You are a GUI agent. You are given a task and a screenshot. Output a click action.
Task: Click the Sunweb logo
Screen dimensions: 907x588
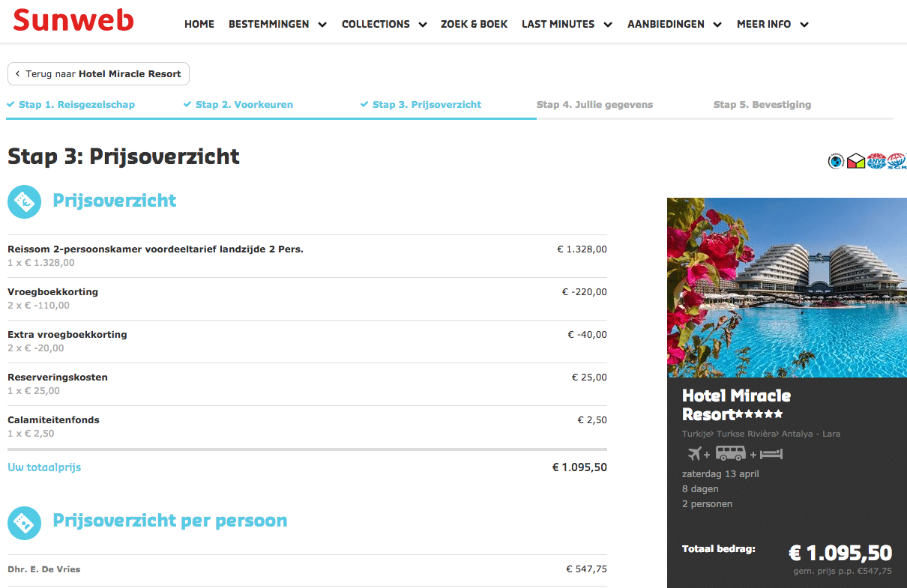point(73,21)
